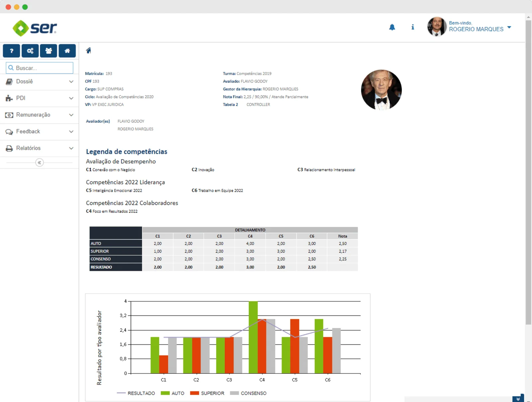Viewport: 532px width, 402px height.
Task: Expand the Dossiê menu
Action: 39,82
